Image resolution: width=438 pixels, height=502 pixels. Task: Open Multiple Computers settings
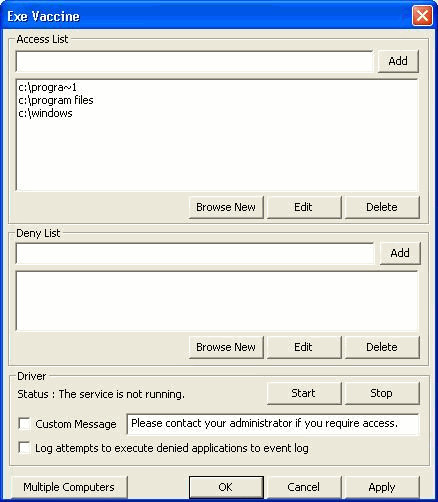point(69,487)
